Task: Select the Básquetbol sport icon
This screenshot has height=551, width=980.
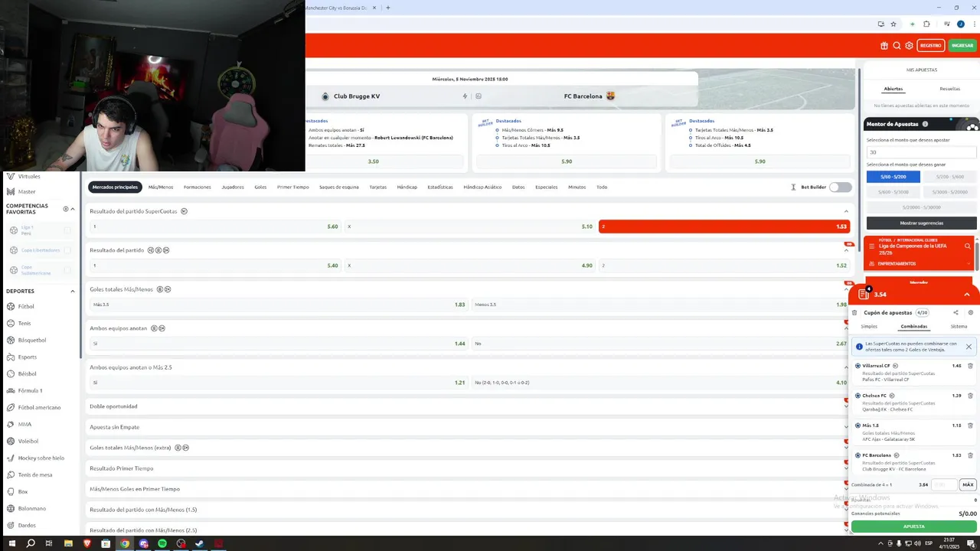Action: point(11,340)
